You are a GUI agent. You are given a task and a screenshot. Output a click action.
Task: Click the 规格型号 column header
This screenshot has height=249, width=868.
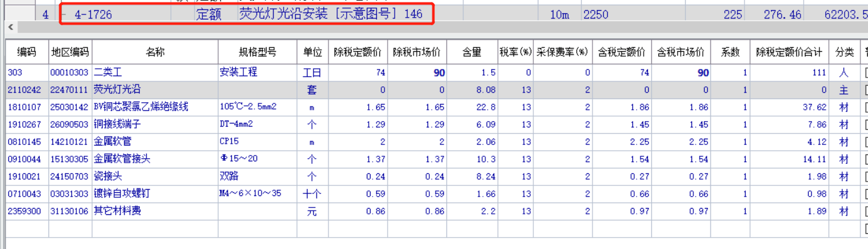click(x=257, y=52)
